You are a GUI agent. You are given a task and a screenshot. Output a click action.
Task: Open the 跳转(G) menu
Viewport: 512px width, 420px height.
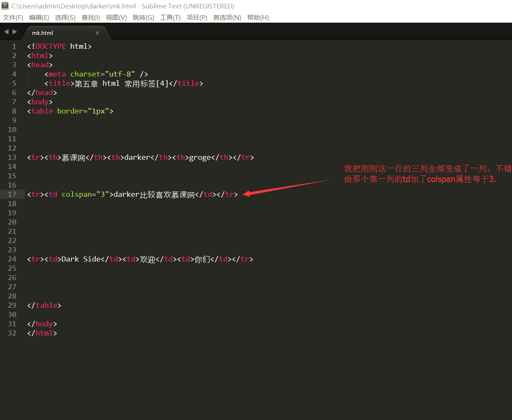(143, 17)
